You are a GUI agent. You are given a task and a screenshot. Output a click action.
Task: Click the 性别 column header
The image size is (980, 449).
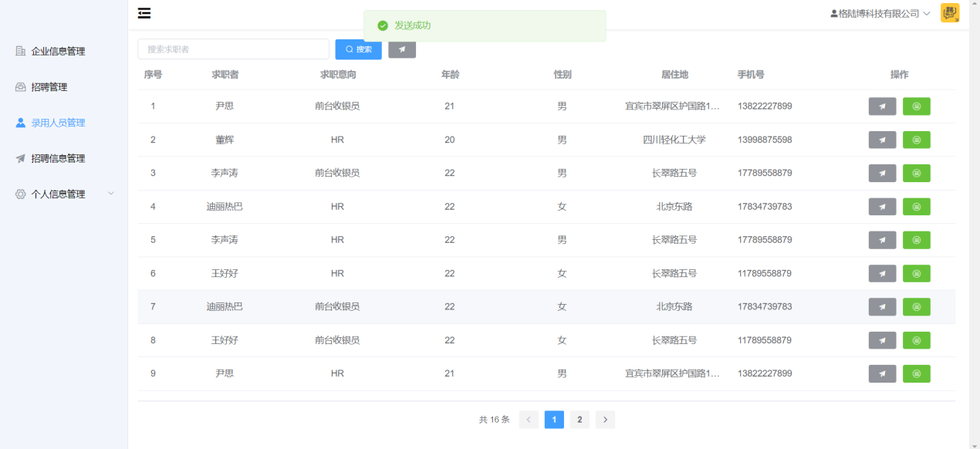(563, 75)
